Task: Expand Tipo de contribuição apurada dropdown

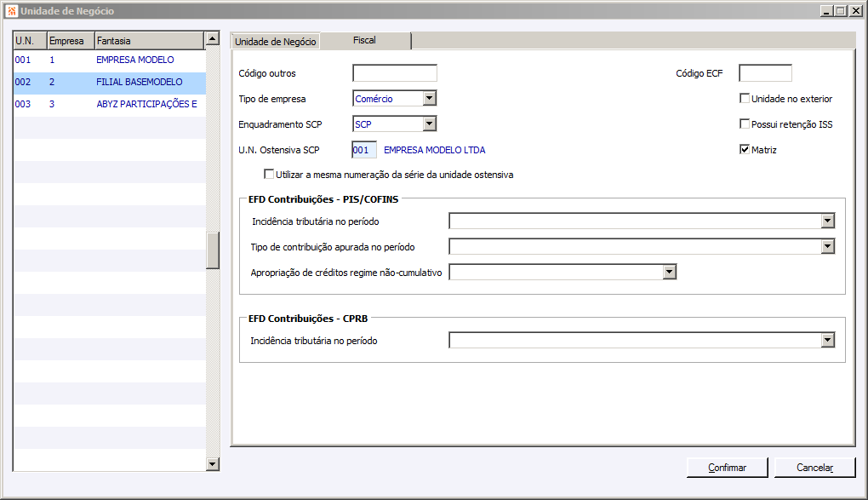Action: (x=828, y=246)
